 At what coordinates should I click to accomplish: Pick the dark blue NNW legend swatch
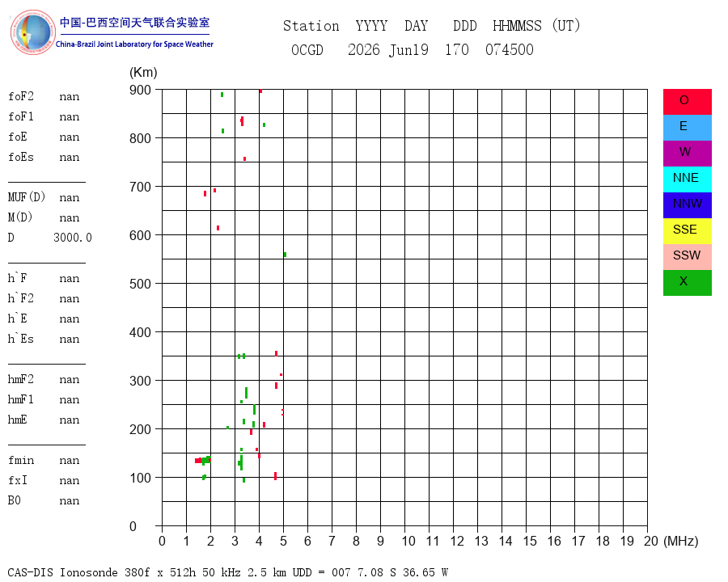click(687, 205)
